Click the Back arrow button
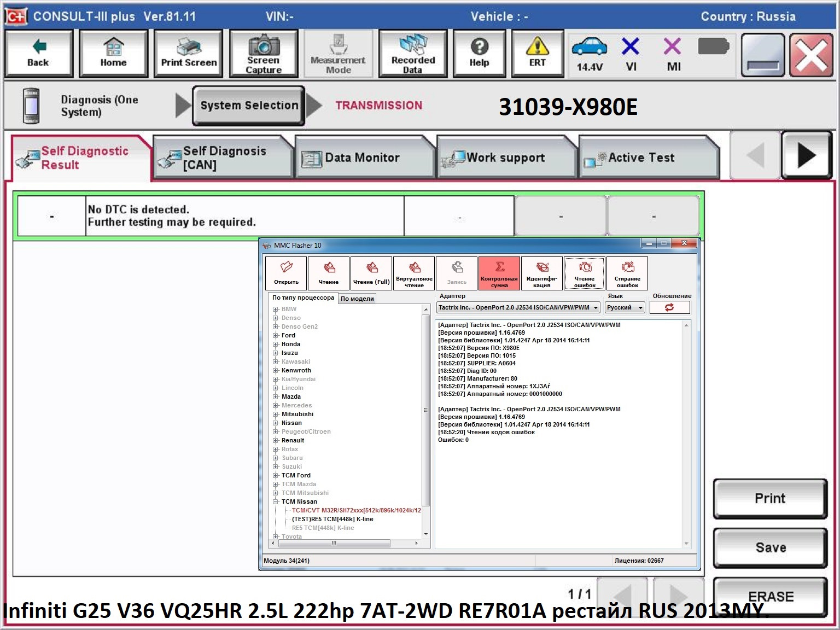This screenshot has width=840, height=630. (x=38, y=54)
